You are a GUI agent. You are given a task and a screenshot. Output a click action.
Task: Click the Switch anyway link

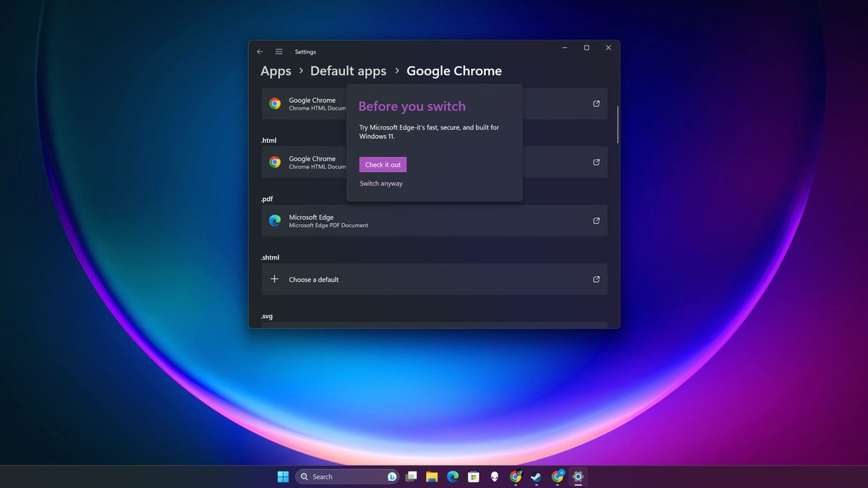[x=380, y=183]
